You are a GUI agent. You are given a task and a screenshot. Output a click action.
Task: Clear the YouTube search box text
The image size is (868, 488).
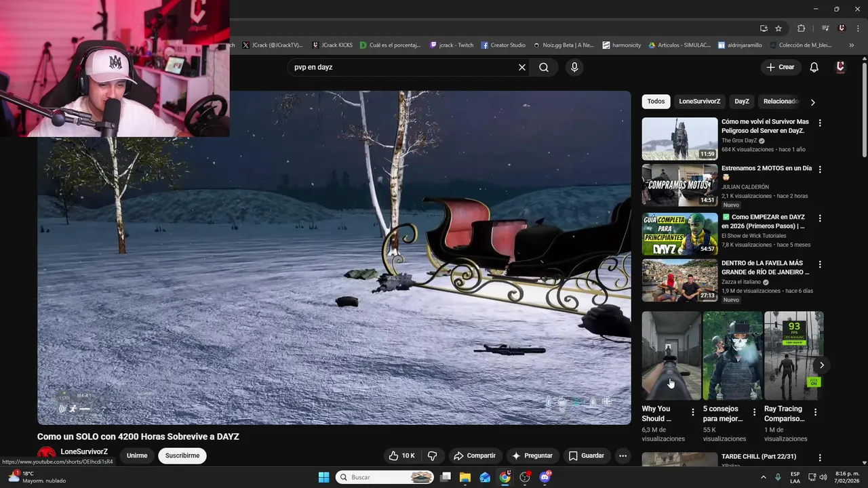point(522,67)
